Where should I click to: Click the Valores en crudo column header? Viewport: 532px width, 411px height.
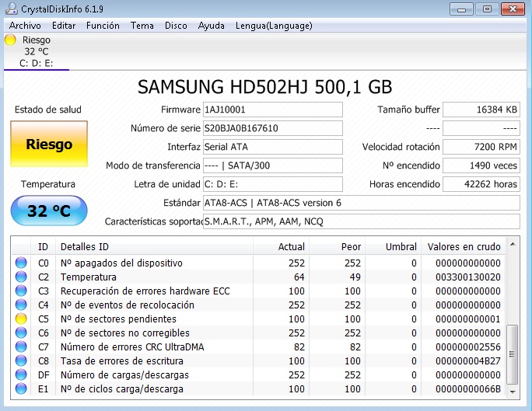pos(464,246)
